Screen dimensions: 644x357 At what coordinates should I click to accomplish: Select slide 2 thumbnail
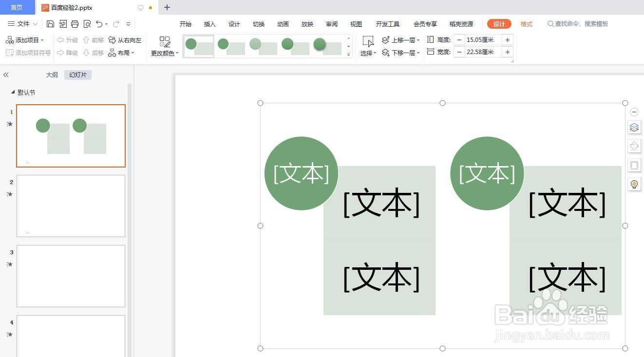(71, 206)
